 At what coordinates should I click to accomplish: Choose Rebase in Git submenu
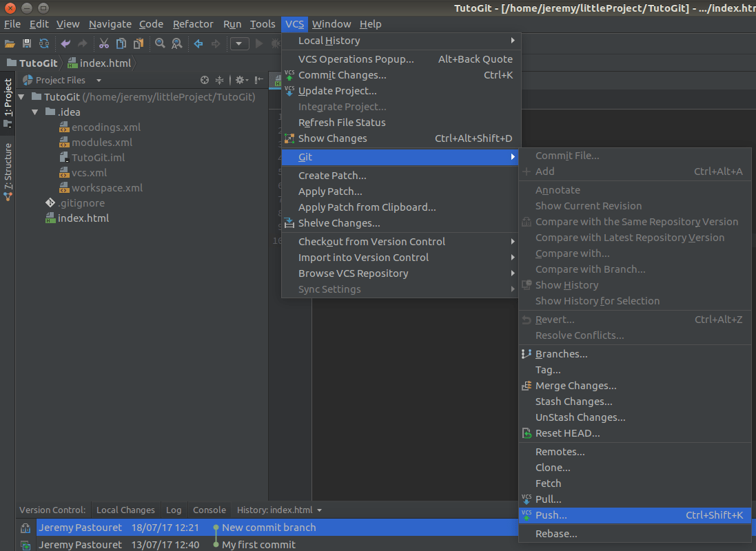tap(635, 534)
